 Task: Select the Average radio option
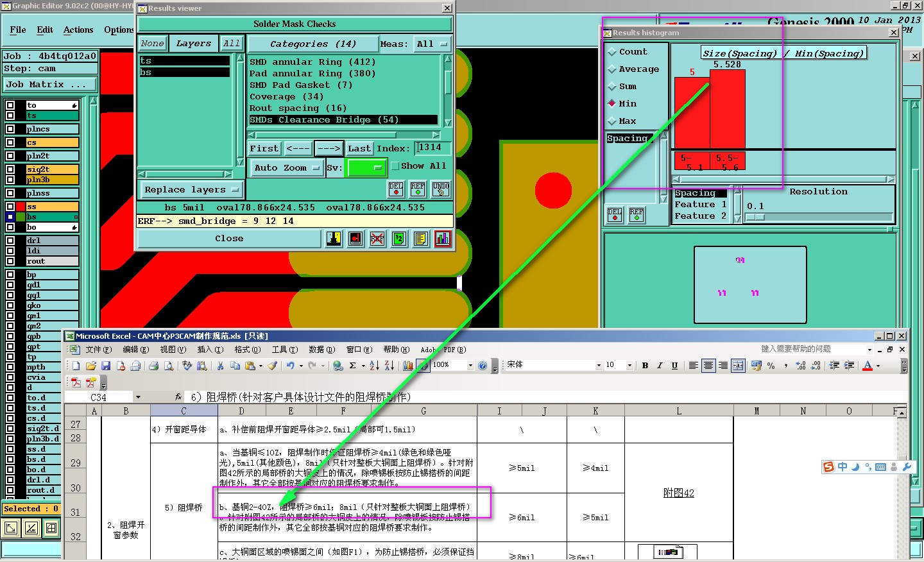[612, 69]
